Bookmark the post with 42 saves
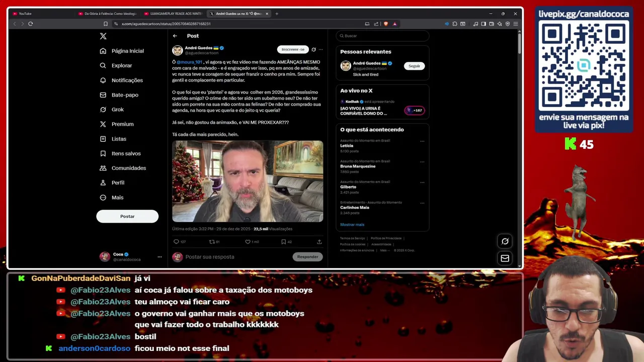The image size is (644, 362). pos(283,242)
